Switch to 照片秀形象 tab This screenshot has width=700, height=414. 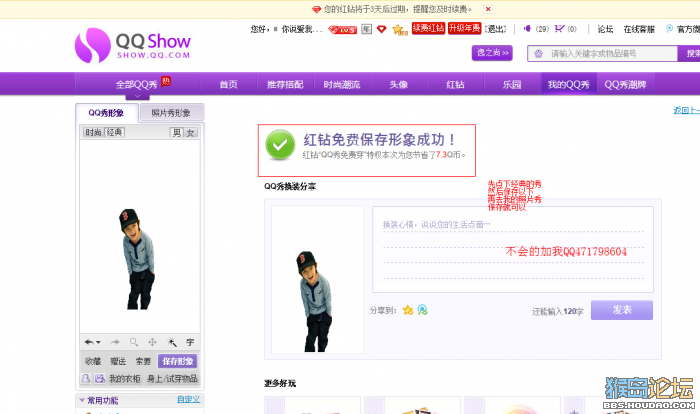(171, 113)
